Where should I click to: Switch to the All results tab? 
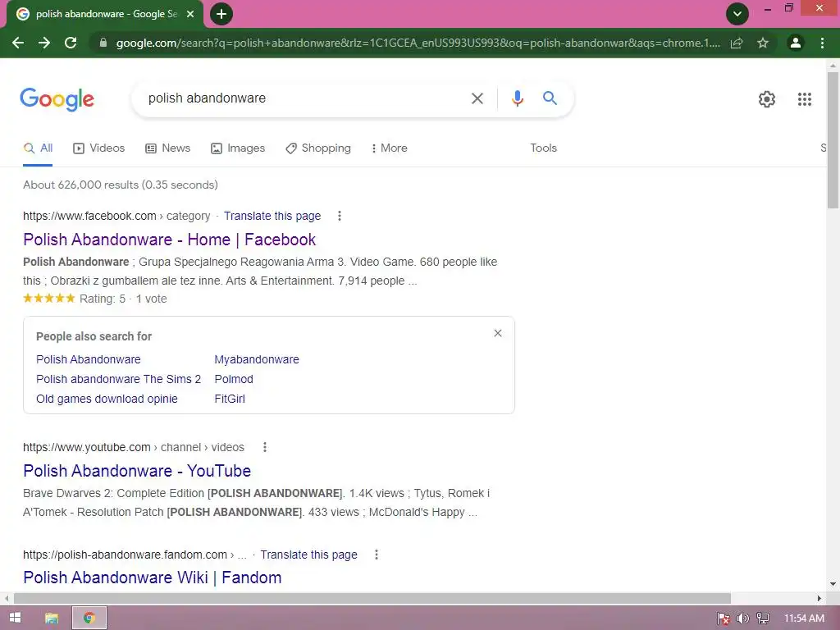pos(38,148)
